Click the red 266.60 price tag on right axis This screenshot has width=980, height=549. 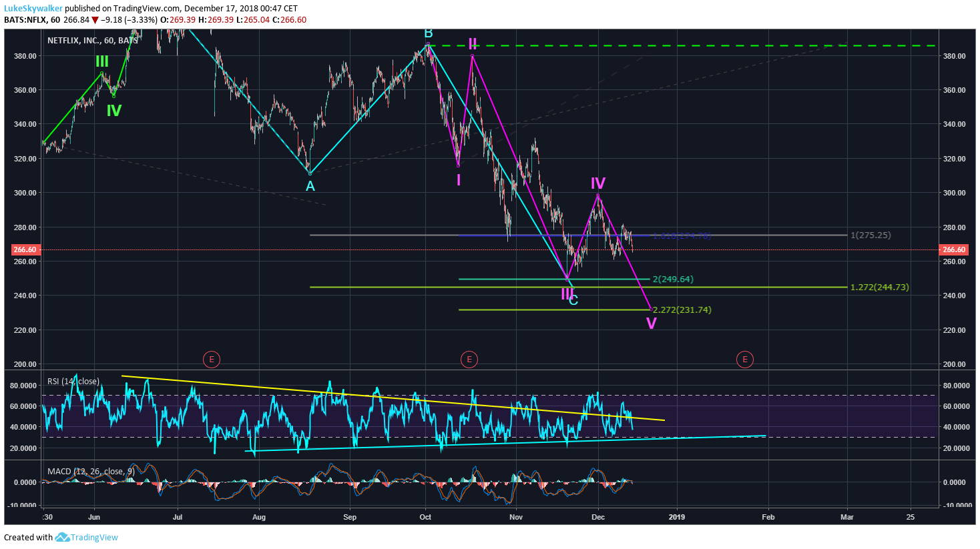[953, 249]
